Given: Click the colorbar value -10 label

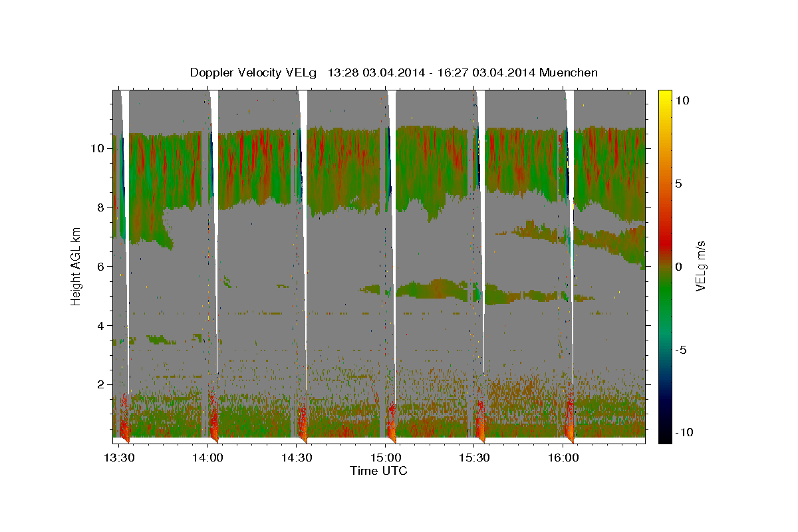Looking at the screenshot, I should pos(685,433).
